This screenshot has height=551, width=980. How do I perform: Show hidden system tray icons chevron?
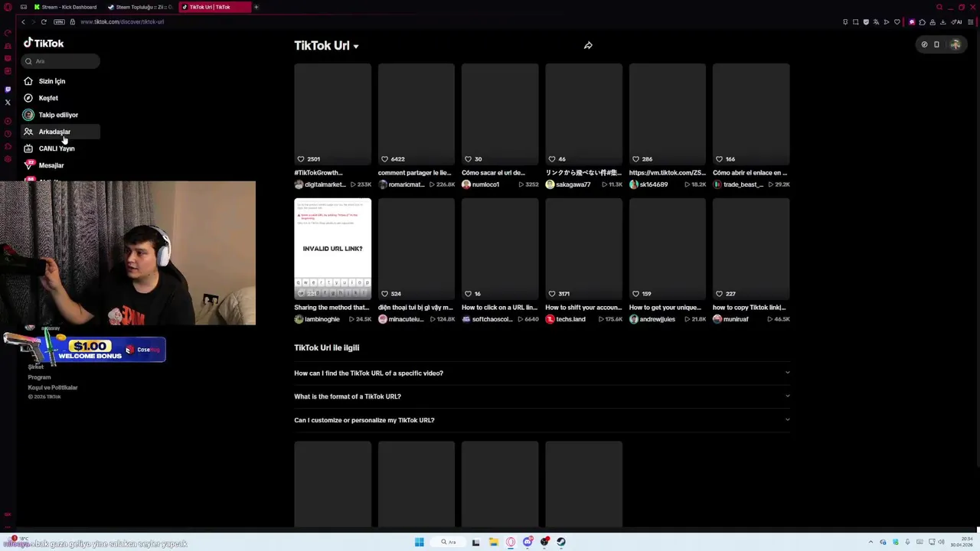tap(871, 542)
